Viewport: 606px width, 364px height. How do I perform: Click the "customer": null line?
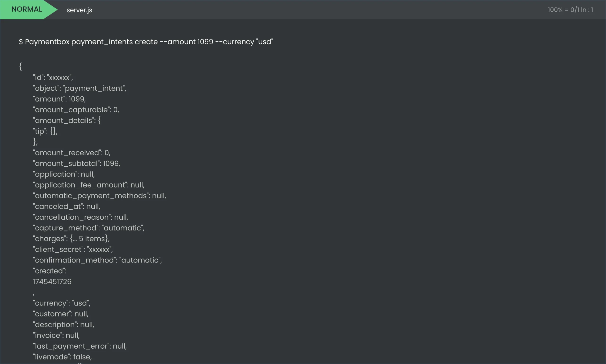click(x=61, y=314)
